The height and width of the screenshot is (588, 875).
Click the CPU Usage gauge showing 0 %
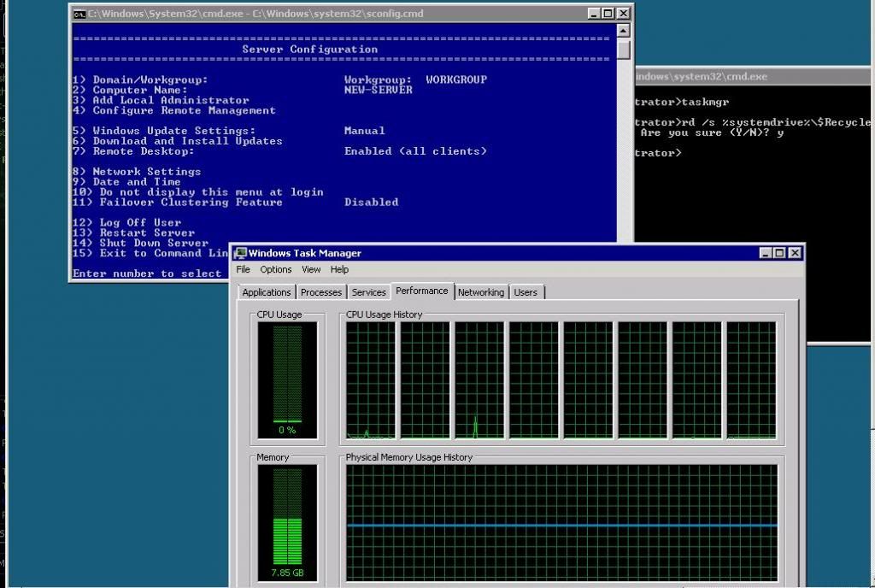287,380
